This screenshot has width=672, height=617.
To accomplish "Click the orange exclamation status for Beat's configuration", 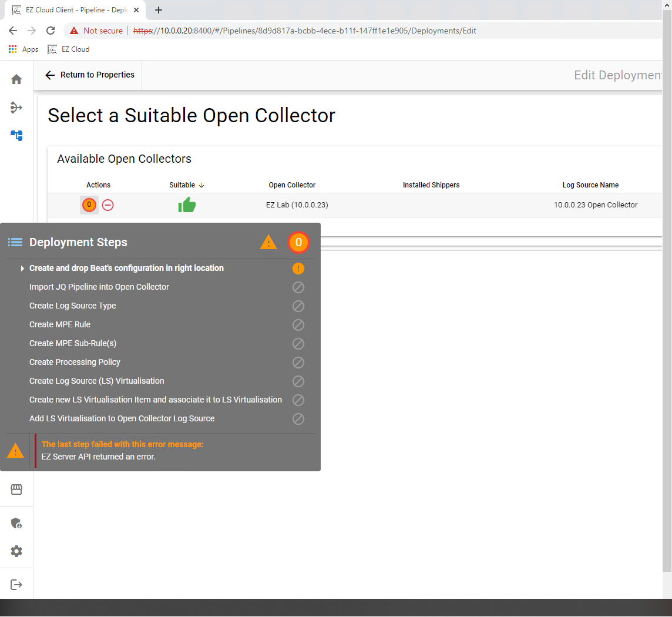I will coord(298,269).
